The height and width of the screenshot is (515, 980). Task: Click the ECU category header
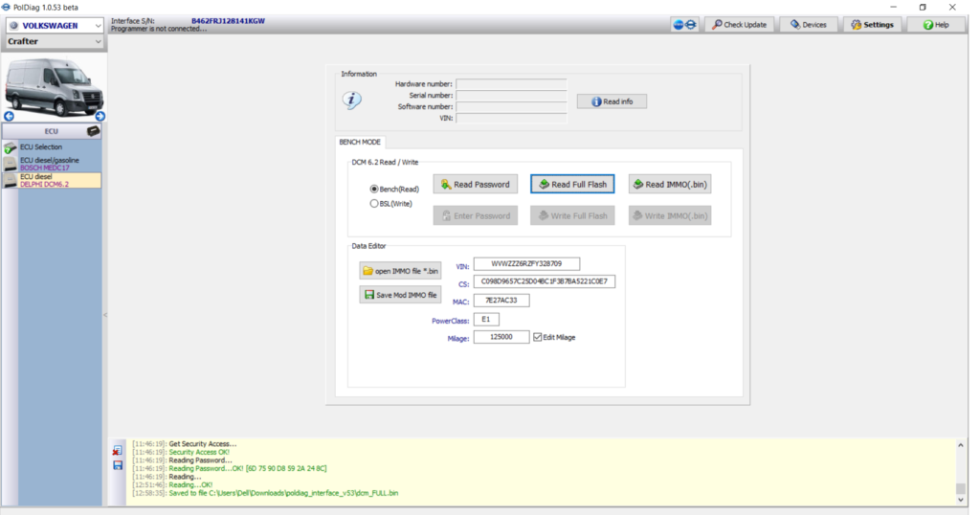tap(52, 131)
